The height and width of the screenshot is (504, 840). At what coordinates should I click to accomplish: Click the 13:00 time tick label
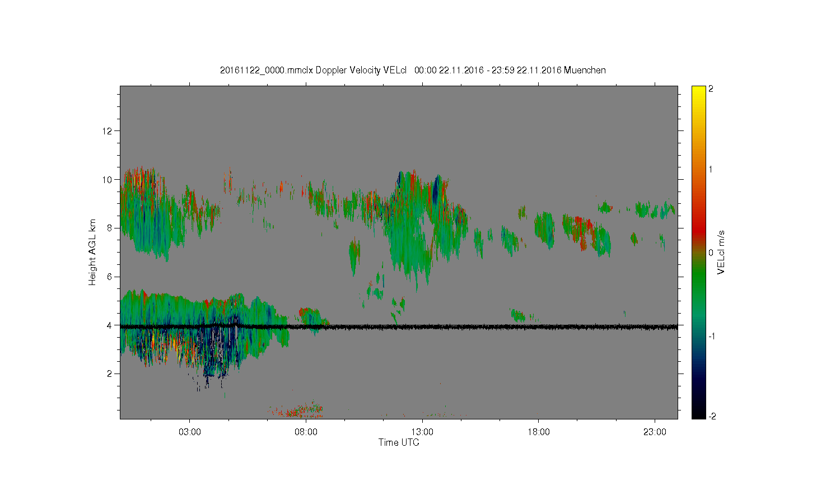(422, 432)
